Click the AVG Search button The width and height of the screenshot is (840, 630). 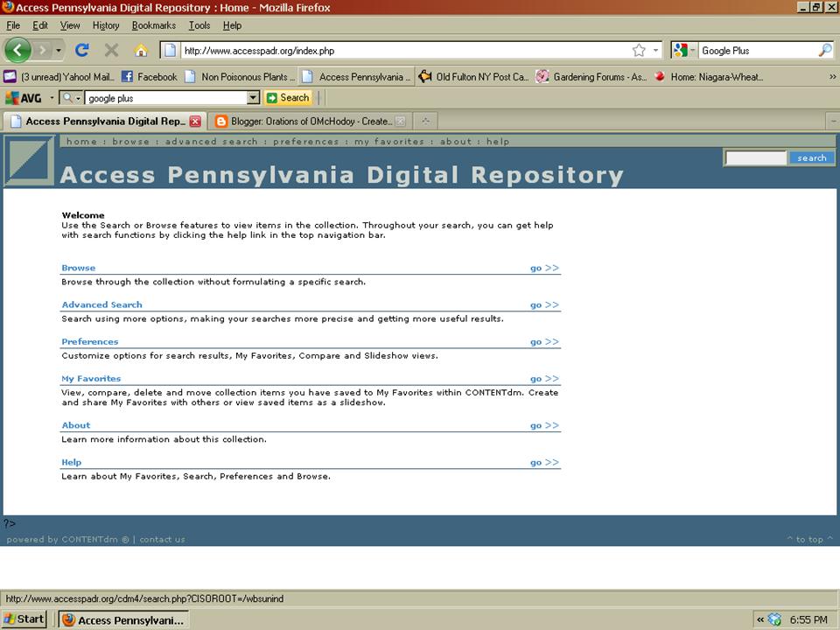[288, 97]
